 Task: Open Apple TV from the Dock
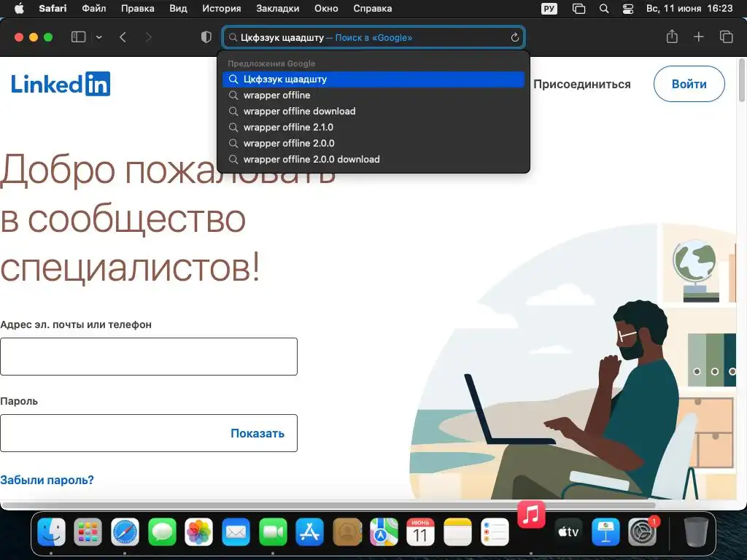tap(568, 532)
